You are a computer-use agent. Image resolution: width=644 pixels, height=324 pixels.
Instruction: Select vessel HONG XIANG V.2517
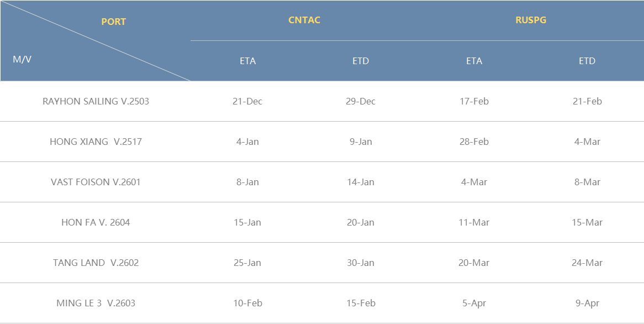(x=96, y=142)
